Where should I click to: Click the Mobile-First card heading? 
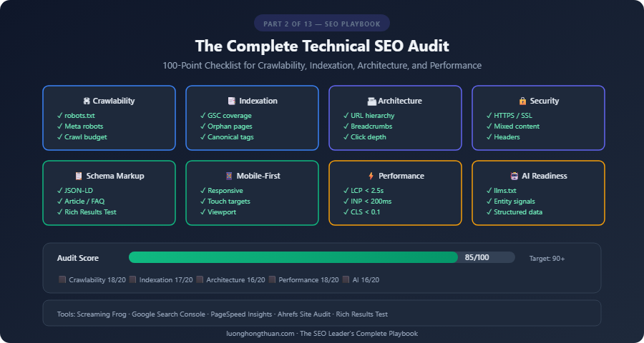[258, 176]
